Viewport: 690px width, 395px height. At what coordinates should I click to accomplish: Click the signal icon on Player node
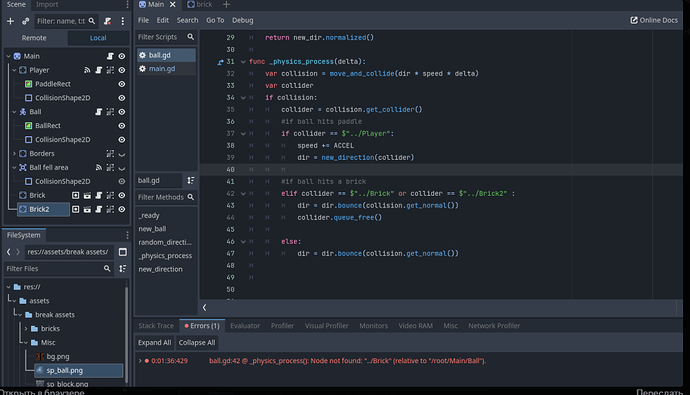click(x=87, y=70)
